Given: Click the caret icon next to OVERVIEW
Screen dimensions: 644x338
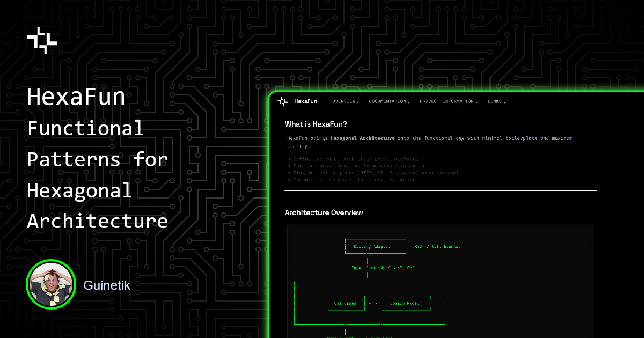Looking at the screenshot, I should point(358,102).
